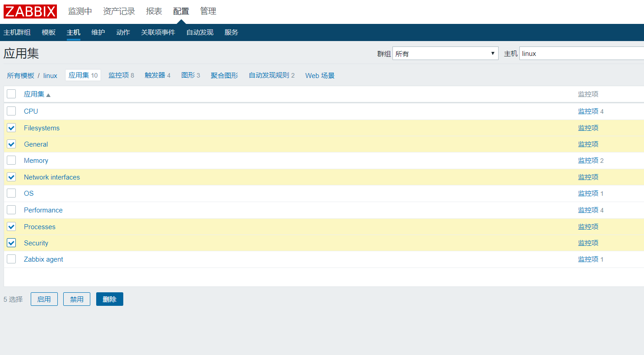Viewport: 644px width, 355px height.
Task: Switch to the 图形 3 tab
Action: (191, 75)
